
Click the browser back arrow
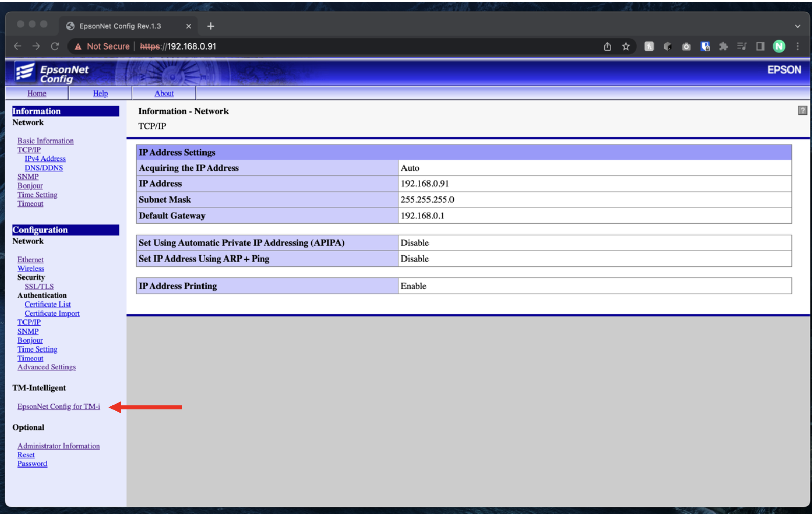[x=18, y=46]
